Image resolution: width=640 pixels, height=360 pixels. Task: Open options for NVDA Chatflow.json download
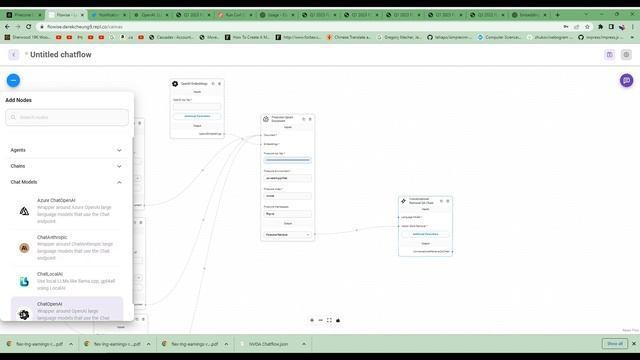pos(304,344)
